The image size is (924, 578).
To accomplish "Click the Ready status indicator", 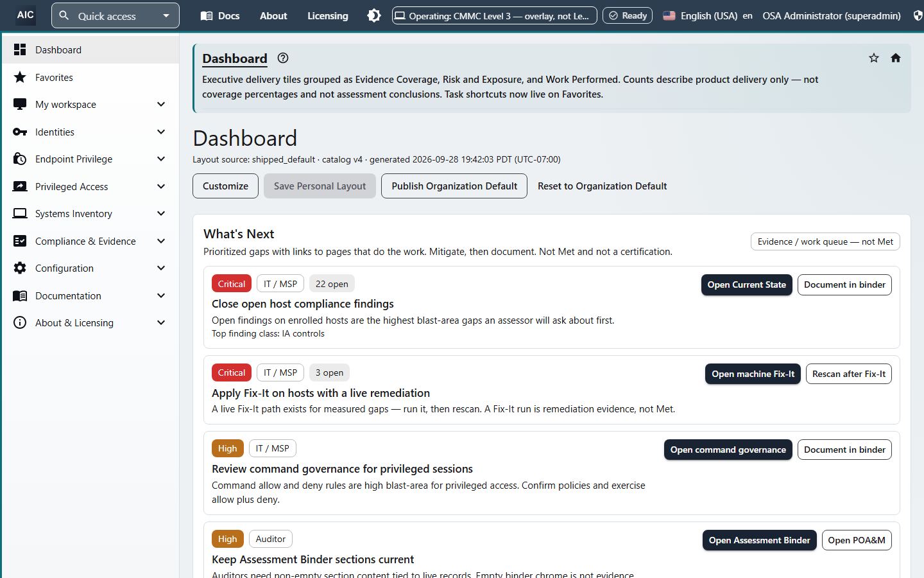I will [x=628, y=15].
